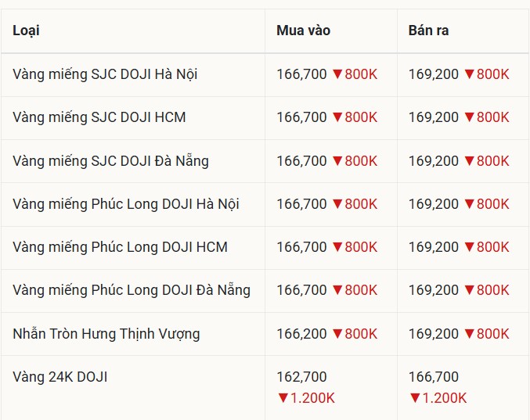This screenshot has width=530, height=420.
Task: Click the "Nhẫn Tròn Hưng Thịnh Vượng" row label
Action: pos(106,334)
